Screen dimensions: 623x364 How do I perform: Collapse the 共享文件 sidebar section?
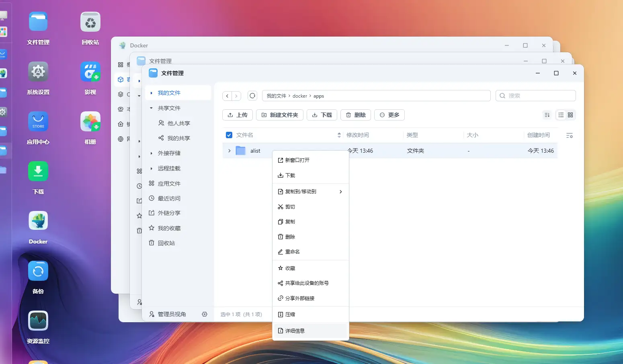pyautogui.click(x=151, y=108)
